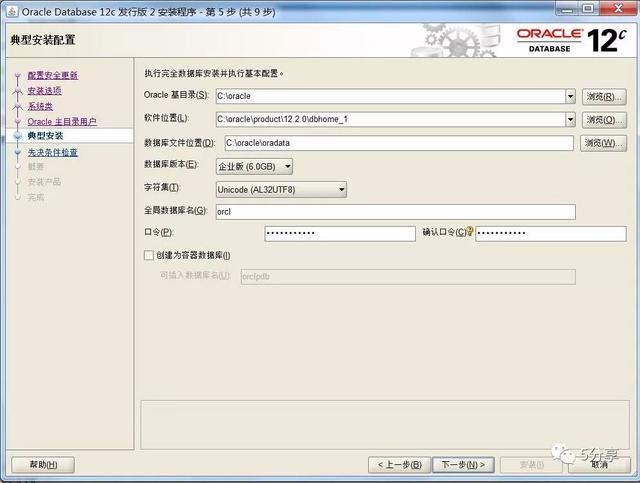The width and height of the screenshot is (640, 483).
Task: Maximize the installer window
Action: pos(588,9)
